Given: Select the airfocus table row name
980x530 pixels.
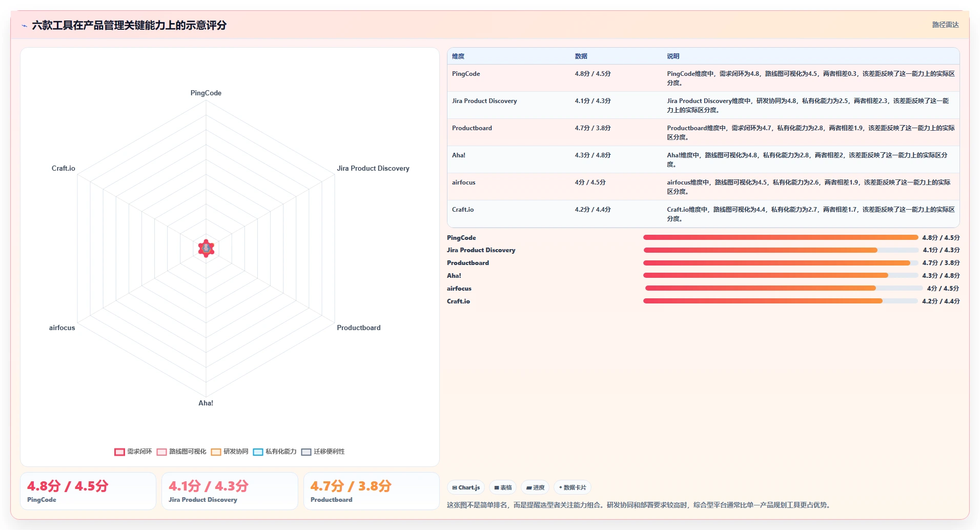Looking at the screenshot, I should [x=464, y=182].
